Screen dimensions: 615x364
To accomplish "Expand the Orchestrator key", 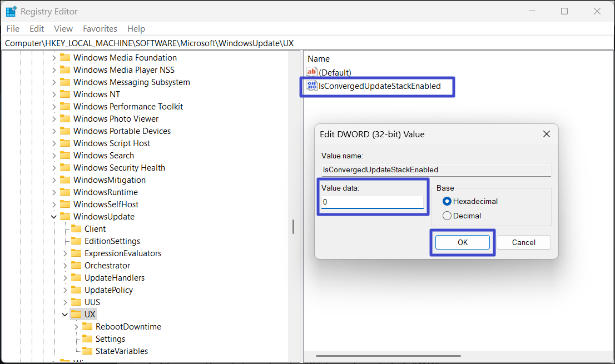I will click(65, 266).
